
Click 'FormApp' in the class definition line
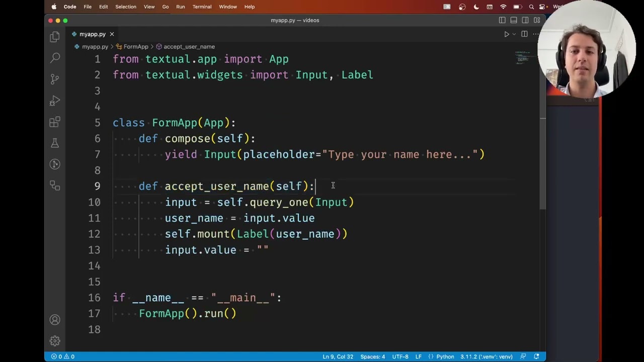coord(175,123)
